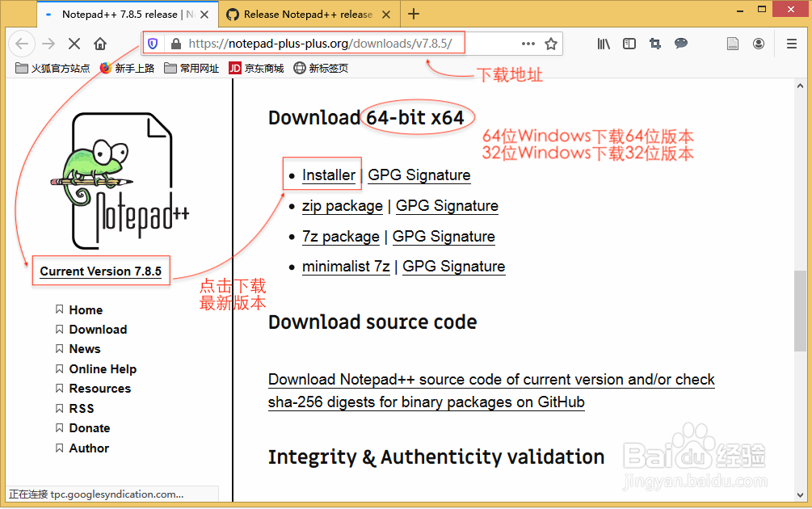The image size is (812, 509).
Task: Open the 新手上路 bookmark
Action: (128, 69)
